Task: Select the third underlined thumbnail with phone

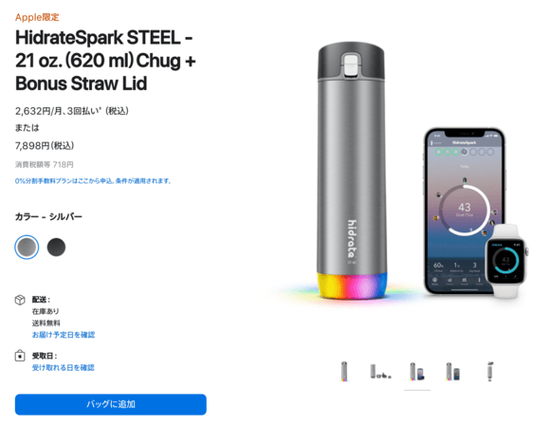Action: pos(417,371)
